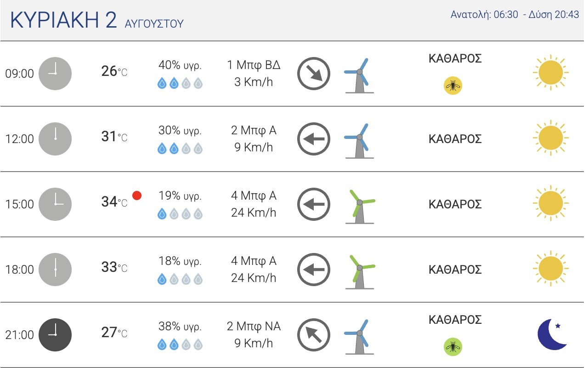
Task: Select the northwest wind direction arrow at 09:00
Action: 314,74
